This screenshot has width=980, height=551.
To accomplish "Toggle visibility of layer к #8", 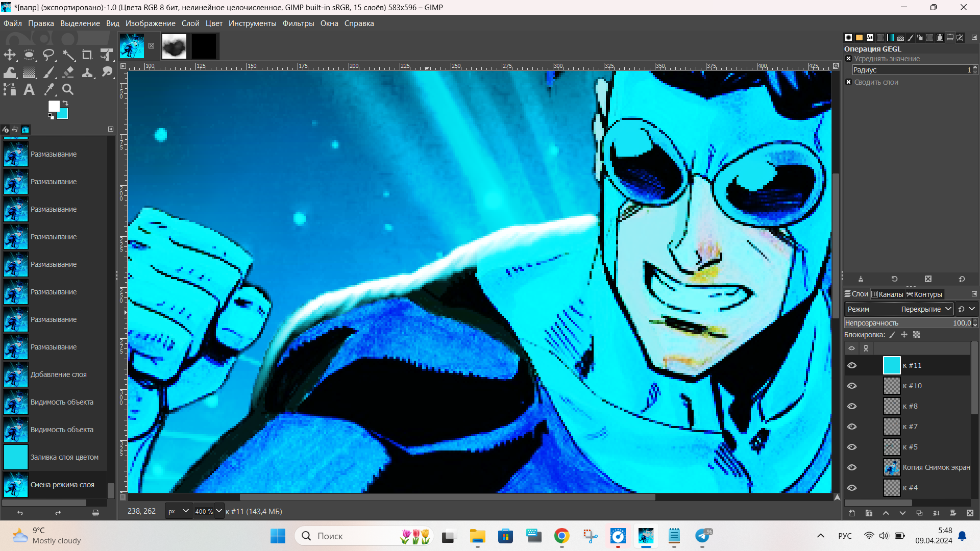I will [x=852, y=406].
